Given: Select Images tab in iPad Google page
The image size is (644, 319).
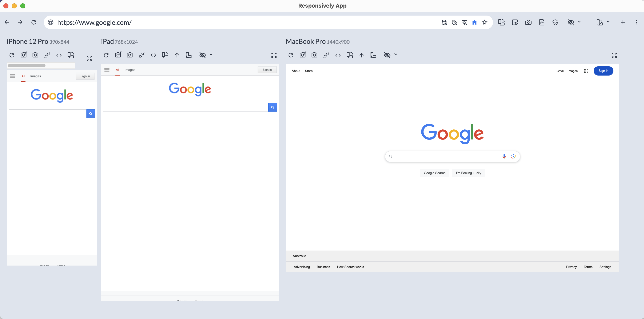Looking at the screenshot, I should point(130,70).
